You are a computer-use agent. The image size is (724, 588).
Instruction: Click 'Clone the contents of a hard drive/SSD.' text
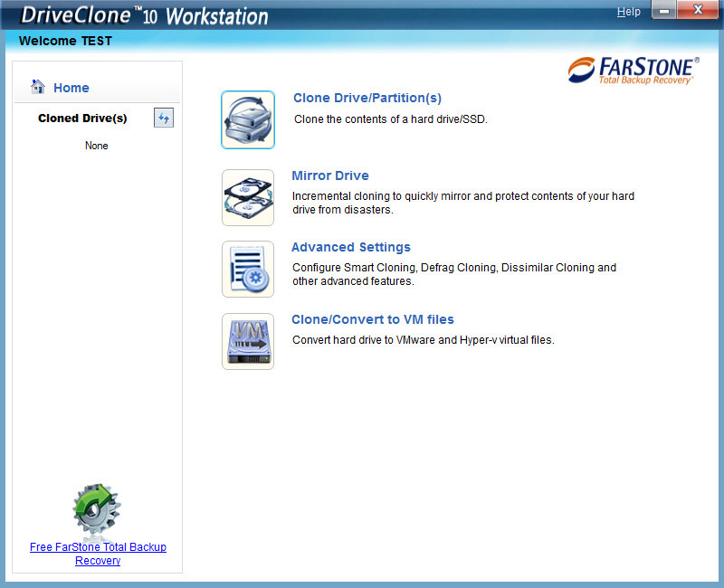[x=391, y=119]
